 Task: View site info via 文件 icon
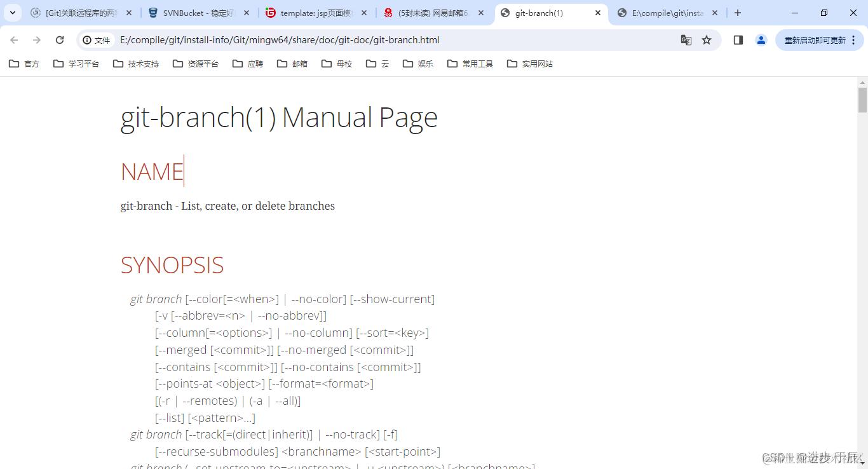(97, 40)
